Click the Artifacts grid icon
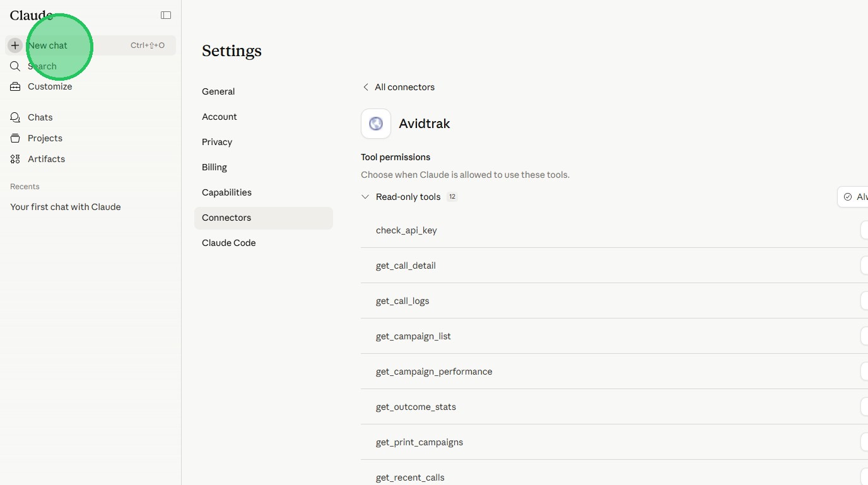The width and height of the screenshot is (868, 485). tap(15, 159)
